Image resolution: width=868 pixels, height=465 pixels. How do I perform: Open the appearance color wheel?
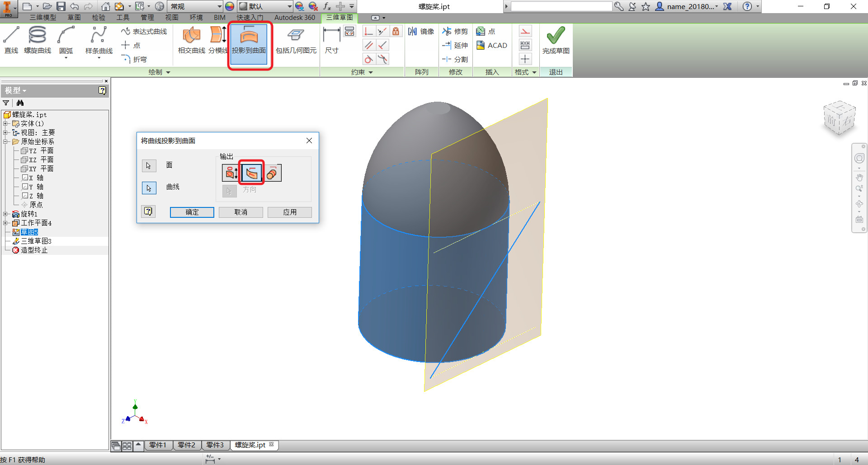click(x=230, y=6)
